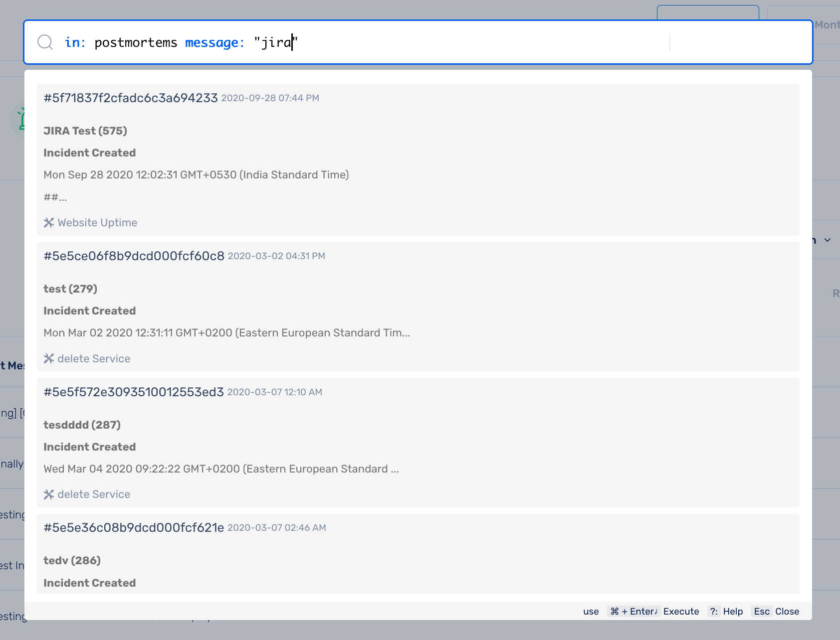Click Wed Mar 04 2020 09:22:22 line
840x640 pixels.
[221, 469]
